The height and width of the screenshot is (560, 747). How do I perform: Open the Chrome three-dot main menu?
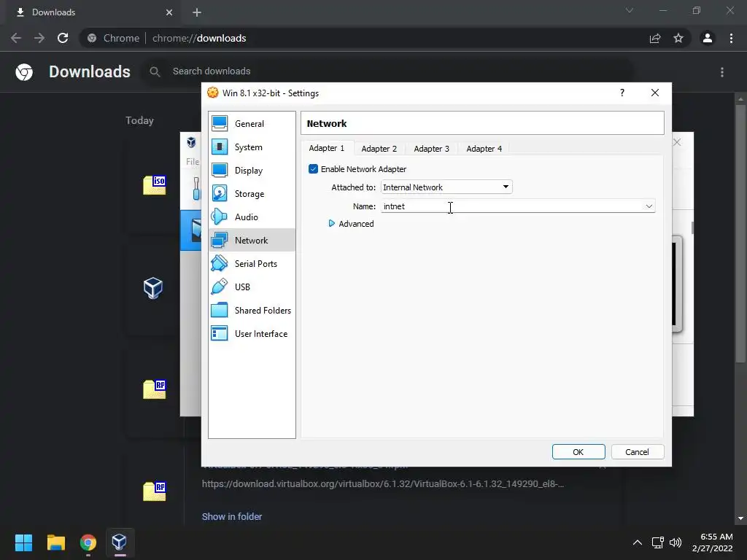tap(731, 38)
